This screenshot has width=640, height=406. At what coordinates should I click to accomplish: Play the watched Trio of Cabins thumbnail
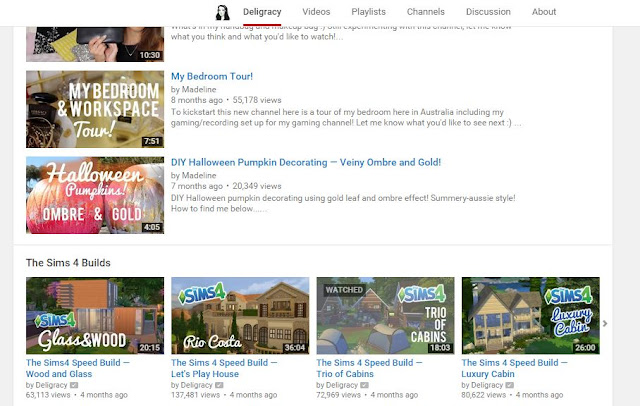pyautogui.click(x=385, y=315)
